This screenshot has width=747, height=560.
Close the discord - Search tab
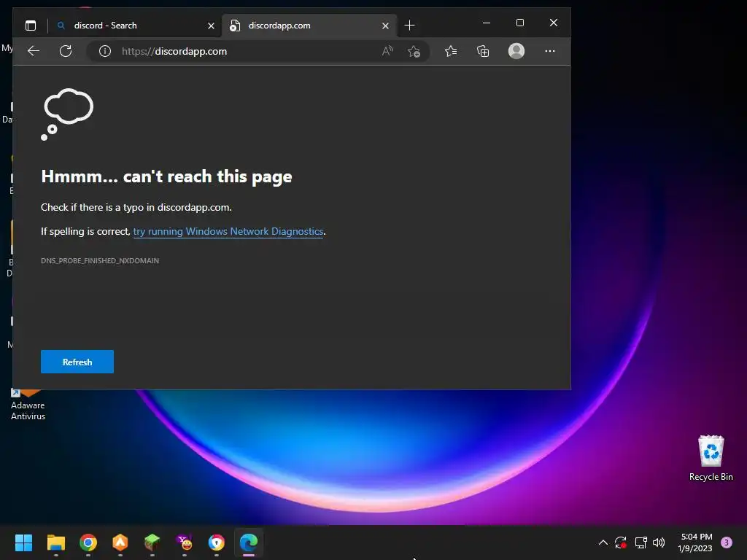tap(211, 26)
